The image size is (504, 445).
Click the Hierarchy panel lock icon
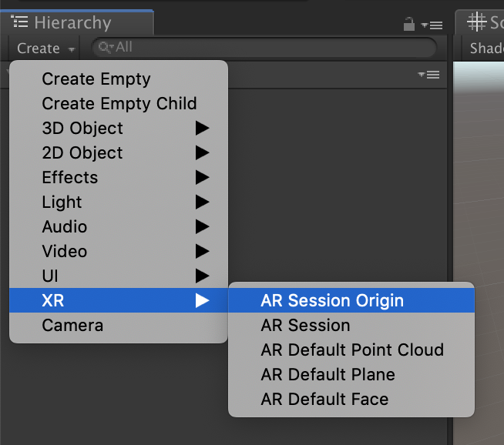pyautogui.click(x=409, y=24)
